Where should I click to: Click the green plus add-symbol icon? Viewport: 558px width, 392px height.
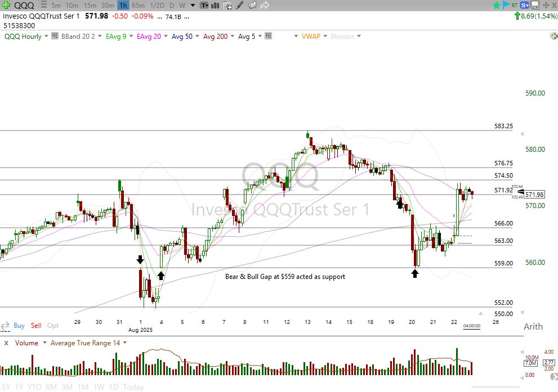coord(6,5)
